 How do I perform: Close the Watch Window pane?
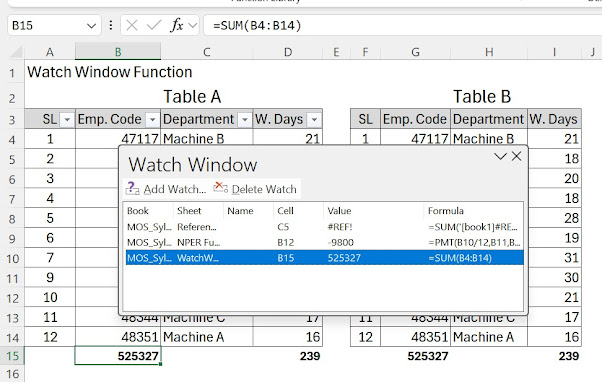pos(517,156)
